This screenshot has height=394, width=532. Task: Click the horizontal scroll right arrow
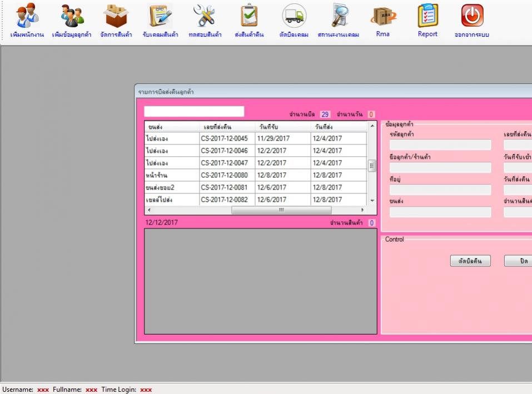(x=362, y=210)
